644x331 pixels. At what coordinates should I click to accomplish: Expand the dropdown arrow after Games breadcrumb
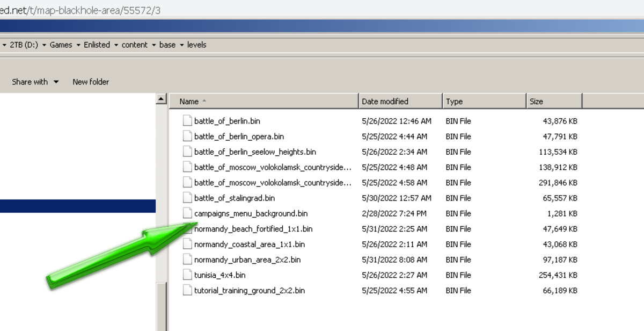click(78, 45)
